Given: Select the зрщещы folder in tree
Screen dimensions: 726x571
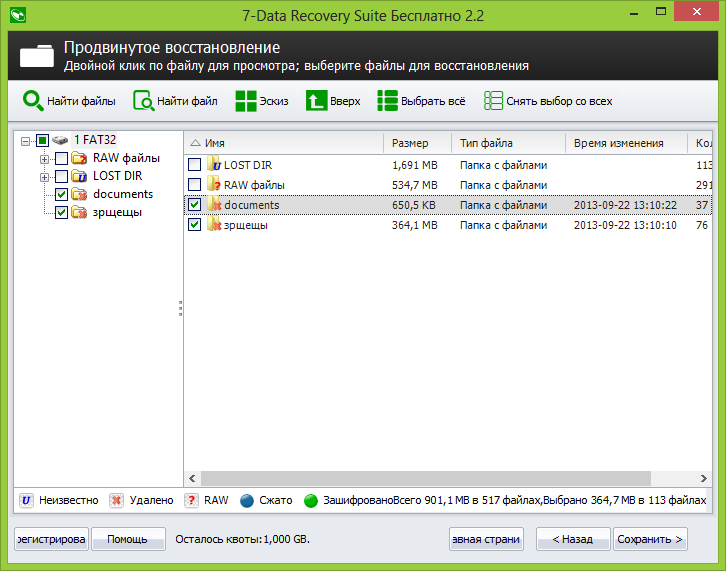Looking at the screenshot, I should pyautogui.click(x=117, y=212).
